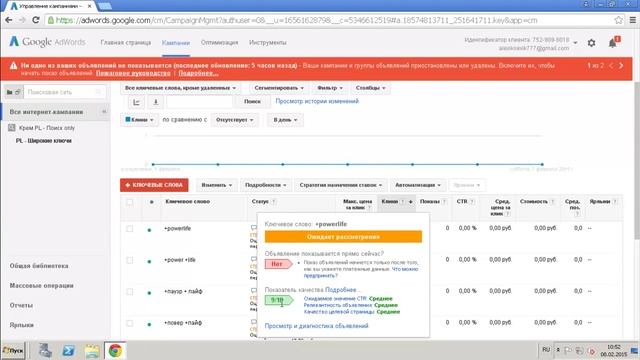Screen dimensions: 640x360
Task: Switch to Кампании tab
Action: point(176,43)
